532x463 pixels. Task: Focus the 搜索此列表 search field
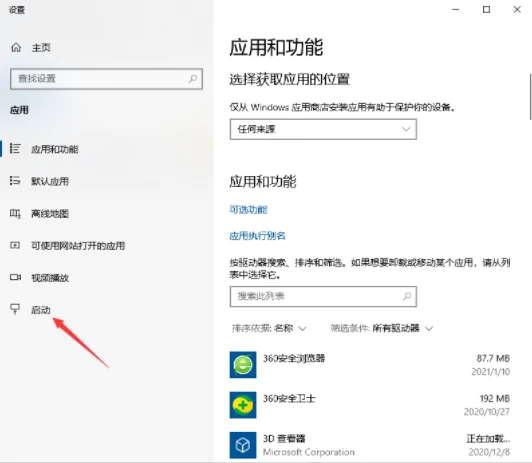tap(323, 296)
